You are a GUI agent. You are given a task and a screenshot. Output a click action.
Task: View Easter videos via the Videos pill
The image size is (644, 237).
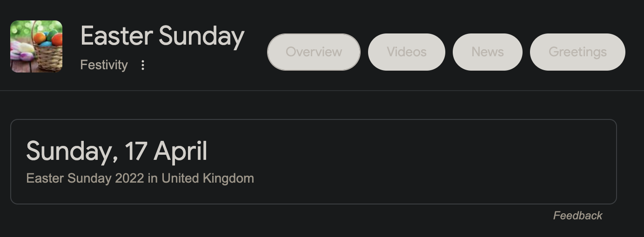pos(407,52)
